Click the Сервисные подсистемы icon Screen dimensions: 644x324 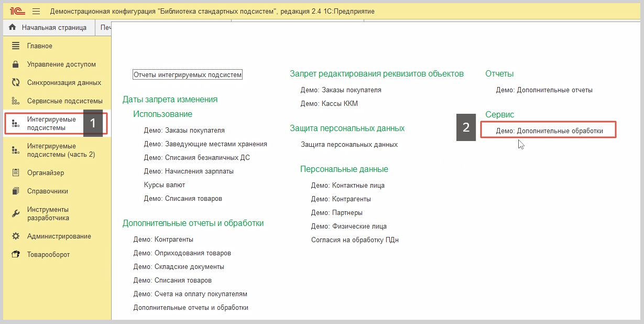point(16,101)
